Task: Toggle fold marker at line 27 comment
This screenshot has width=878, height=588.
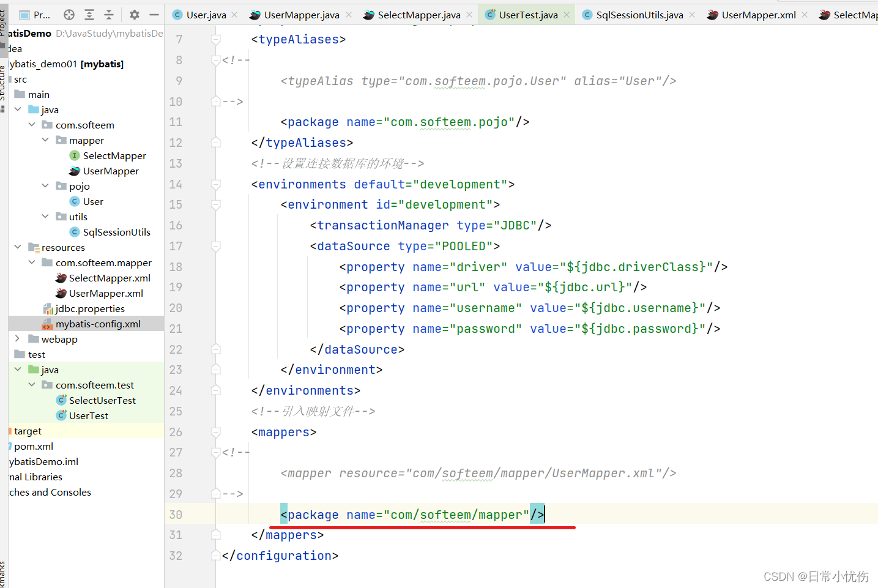Action: click(215, 452)
